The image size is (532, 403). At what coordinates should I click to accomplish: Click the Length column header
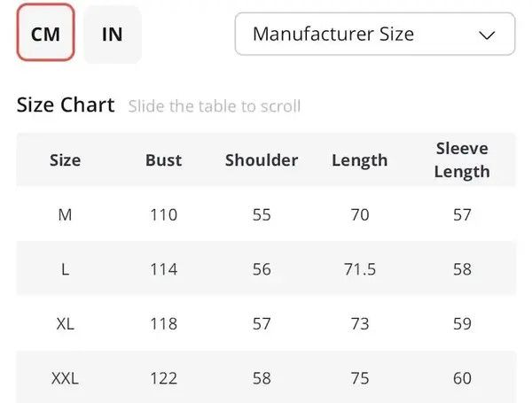[360, 160]
